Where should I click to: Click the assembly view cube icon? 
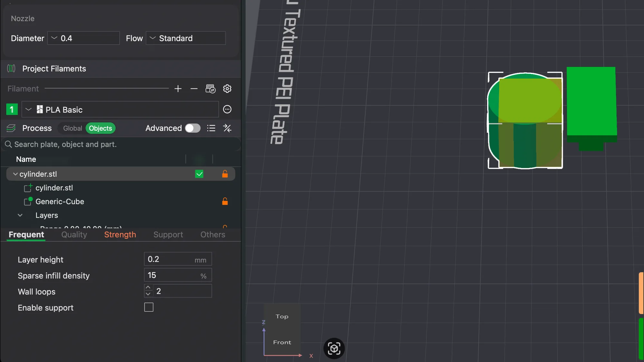pyautogui.click(x=334, y=348)
